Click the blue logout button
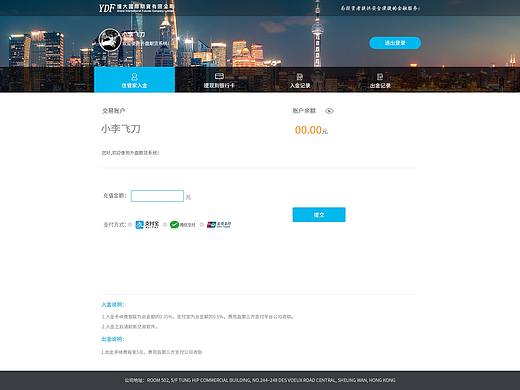 pyautogui.click(x=395, y=43)
